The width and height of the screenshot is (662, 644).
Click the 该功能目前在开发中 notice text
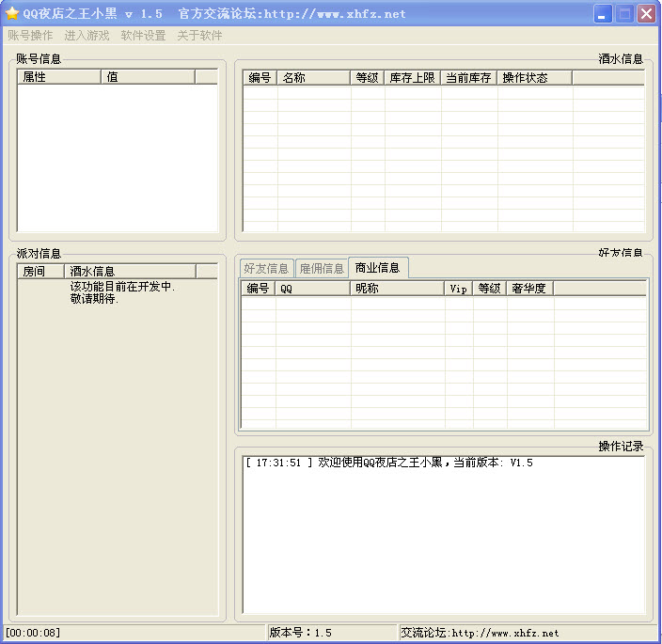point(122,287)
